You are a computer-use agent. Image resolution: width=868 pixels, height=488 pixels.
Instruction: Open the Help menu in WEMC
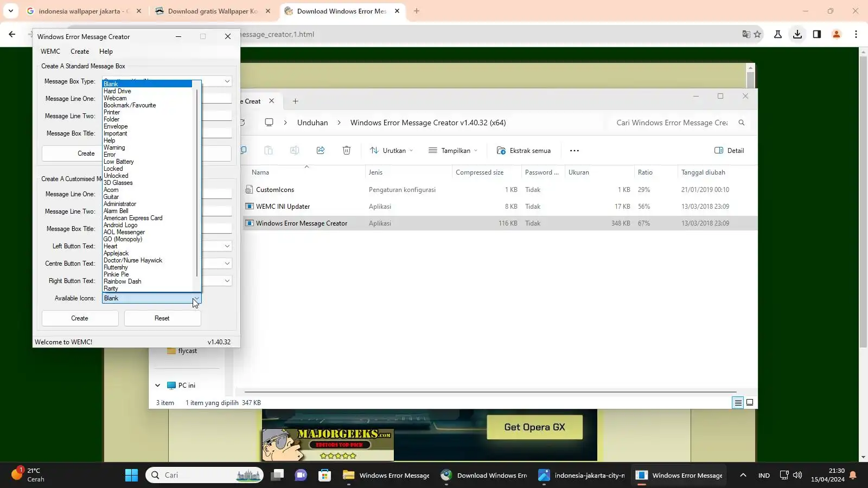(x=106, y=52)
